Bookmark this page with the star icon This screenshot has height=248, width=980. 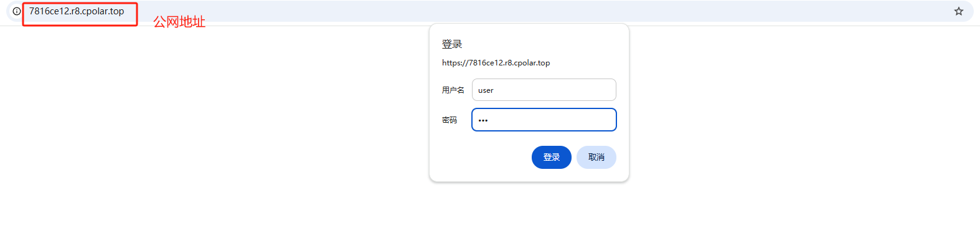click(959, 11)
